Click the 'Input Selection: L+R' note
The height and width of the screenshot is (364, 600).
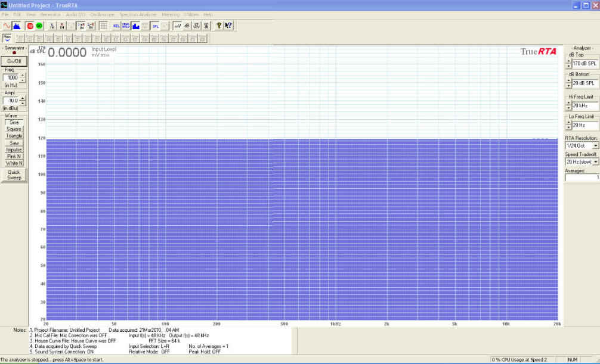coord(149,346)
